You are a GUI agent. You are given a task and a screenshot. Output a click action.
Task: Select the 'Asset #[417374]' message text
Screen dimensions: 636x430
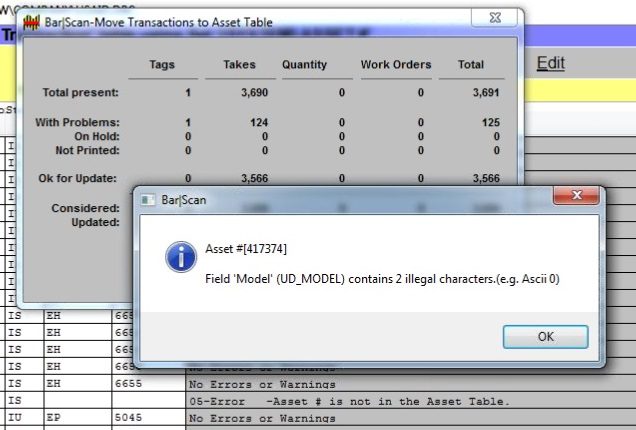246,249
